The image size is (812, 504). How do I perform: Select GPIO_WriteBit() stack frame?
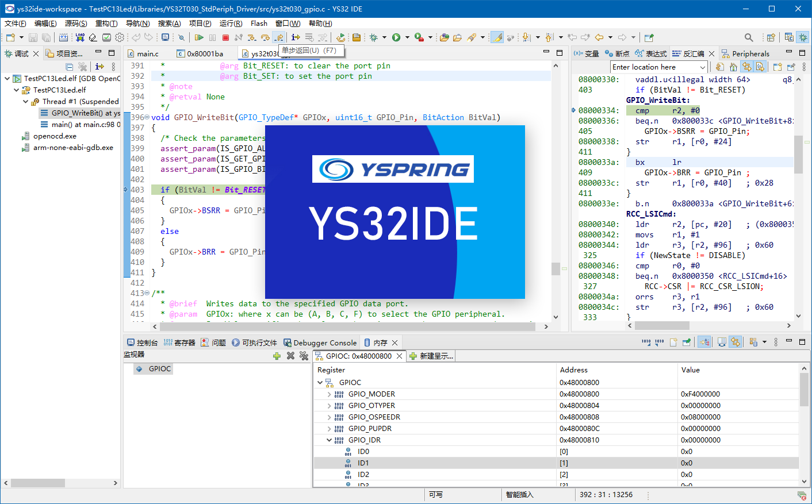click(x=80, y=113)
